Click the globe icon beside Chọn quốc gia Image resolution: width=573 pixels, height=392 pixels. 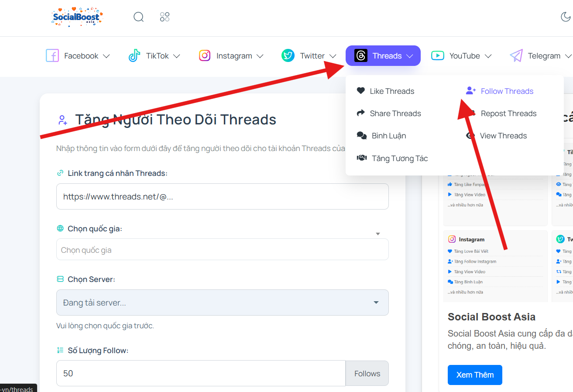(60, 229)
